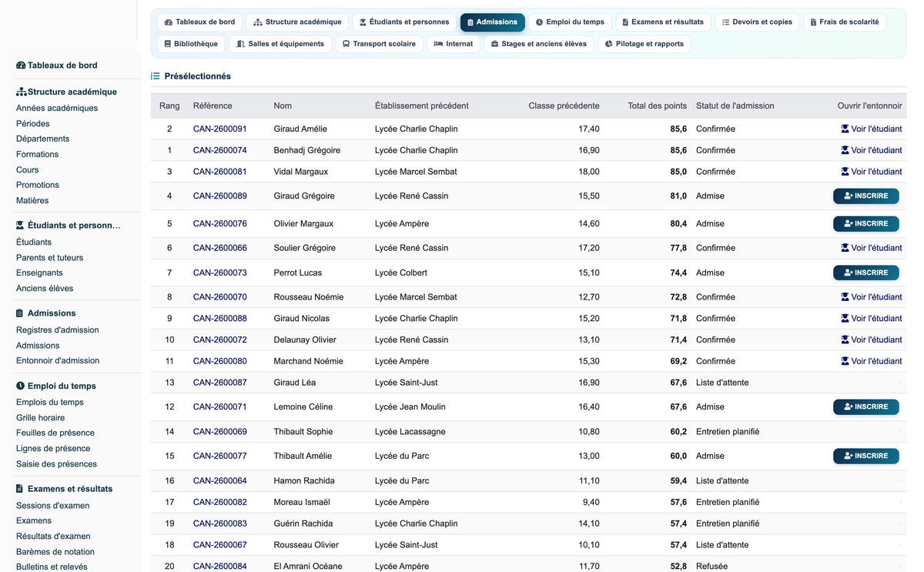Click student icon in Vidal Margaux row
Image resolution: width=924 pixels, height=572 pixels.
845,172
